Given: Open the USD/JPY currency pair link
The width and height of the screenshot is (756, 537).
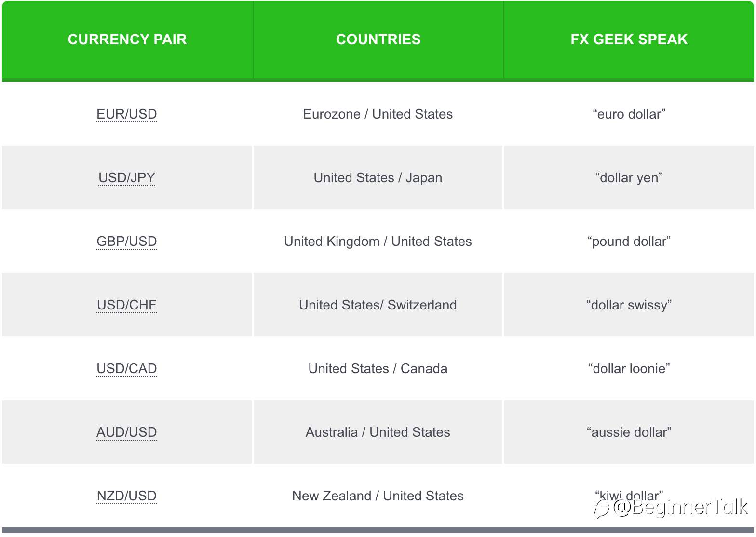Looking at the screenshot, I should 127,178.
